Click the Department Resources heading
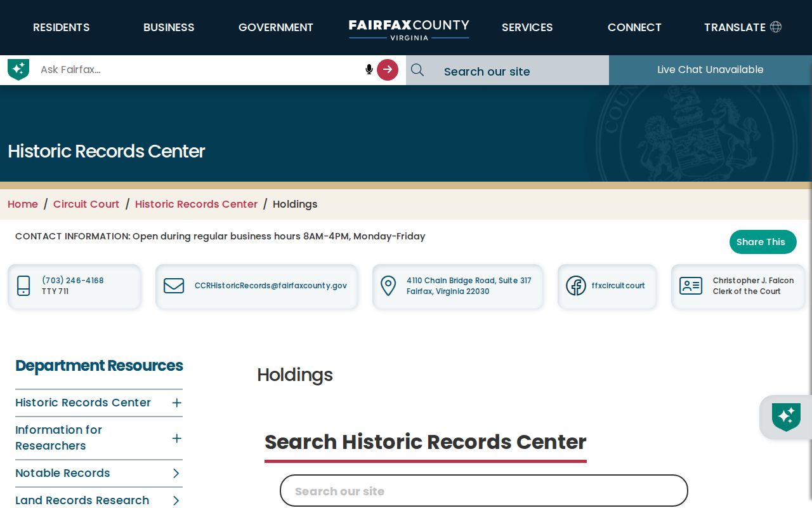Viewport: 812px width, 508px height. [99, 366]
